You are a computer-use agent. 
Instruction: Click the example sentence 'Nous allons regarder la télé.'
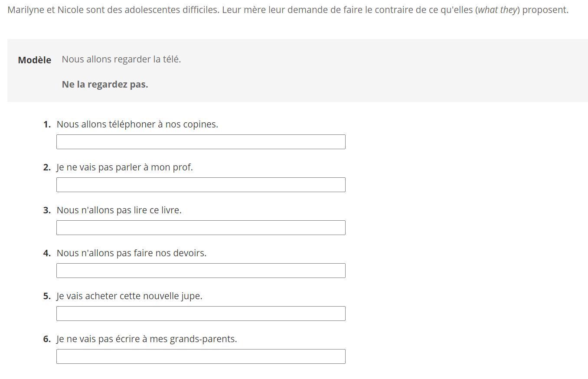point(121,59)
